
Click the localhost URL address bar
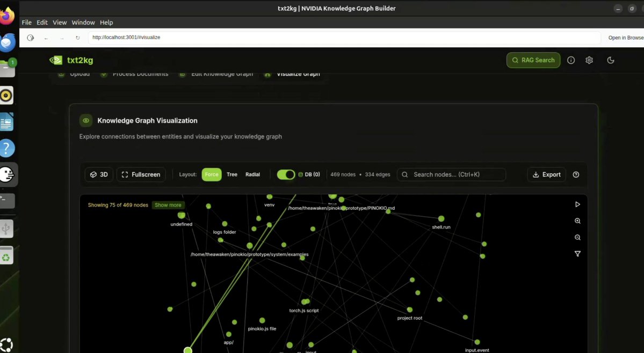tap(344, 38)
